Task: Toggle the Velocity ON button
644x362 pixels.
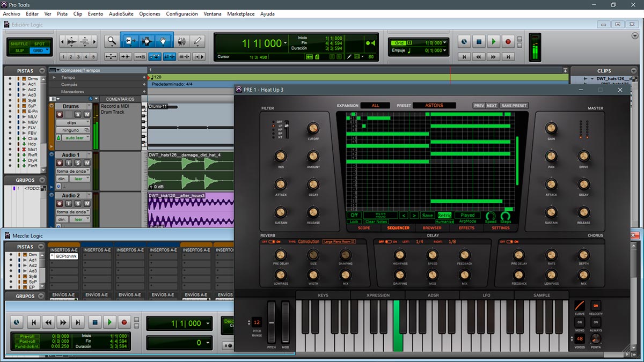Action: [x=595, y=305]
